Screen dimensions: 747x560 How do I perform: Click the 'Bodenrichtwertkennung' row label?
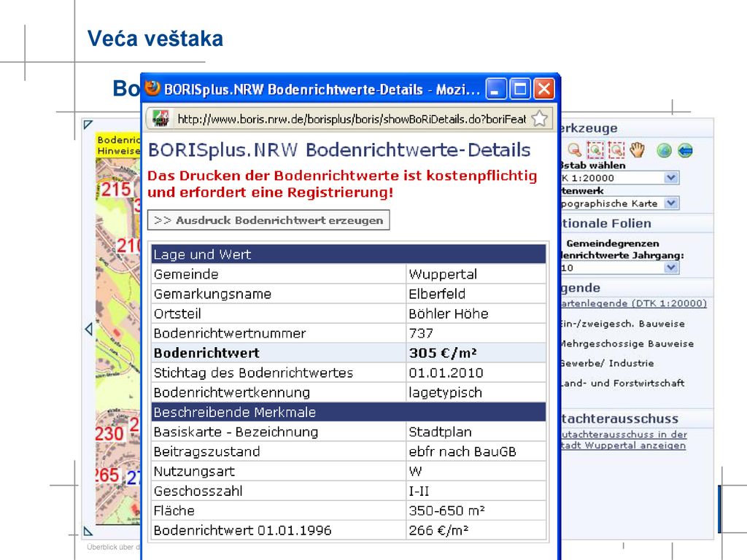pos(231,392)
